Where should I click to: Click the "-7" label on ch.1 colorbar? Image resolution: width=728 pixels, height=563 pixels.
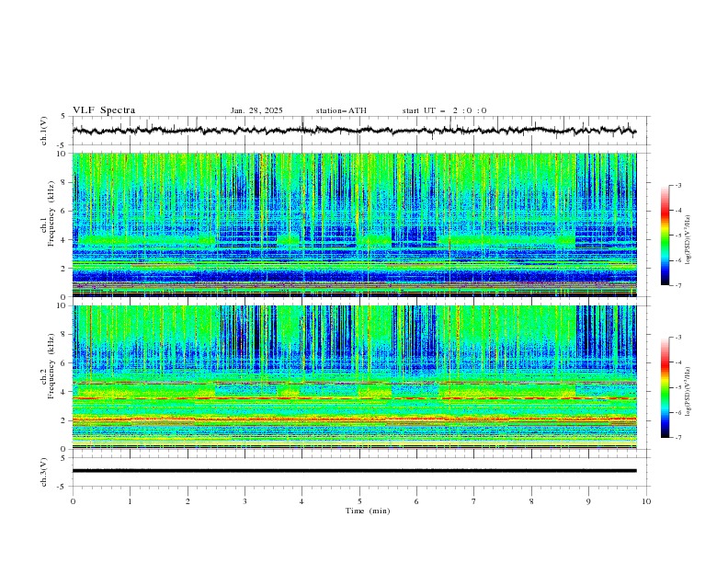pyautogui.click(x=677, y=285)
